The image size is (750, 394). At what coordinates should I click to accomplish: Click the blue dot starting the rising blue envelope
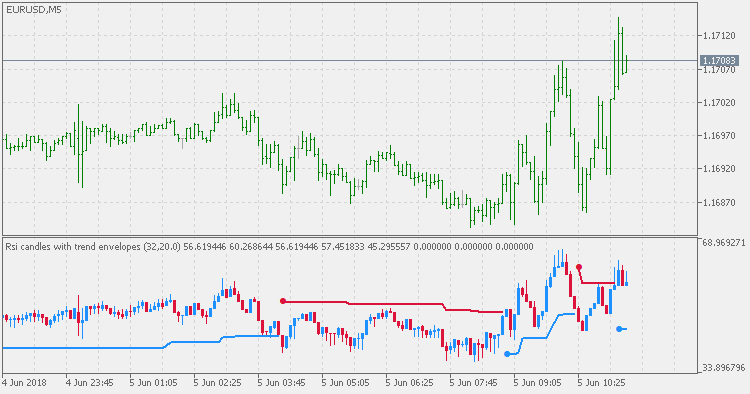click(507, 354)
